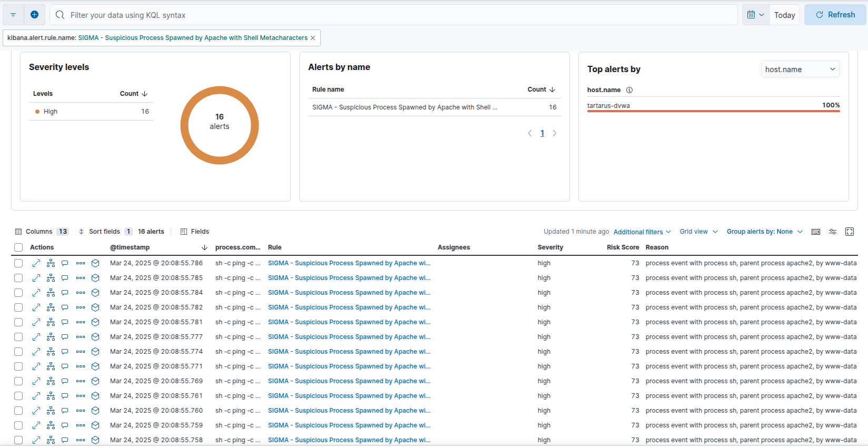Open keyboard shortcuts for the alerts grid
The height and width of the screenshot is (448, 868).
[x=816, y=232]
